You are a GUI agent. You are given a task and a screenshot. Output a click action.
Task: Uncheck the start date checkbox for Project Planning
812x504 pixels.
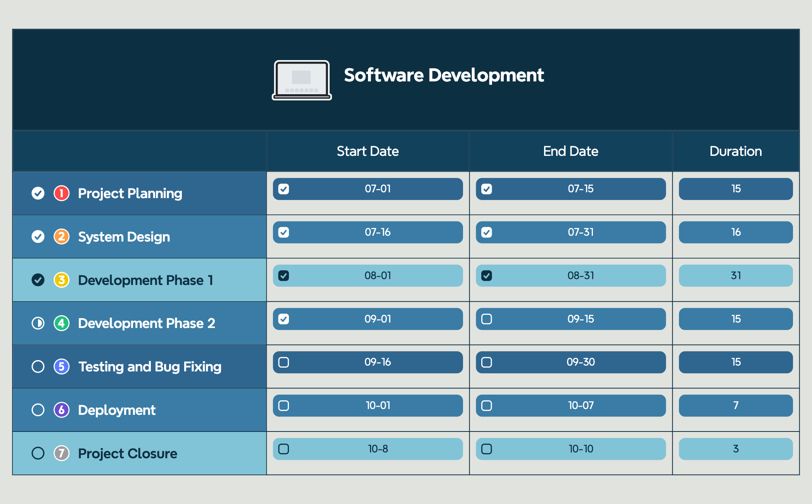pos(284,189)
